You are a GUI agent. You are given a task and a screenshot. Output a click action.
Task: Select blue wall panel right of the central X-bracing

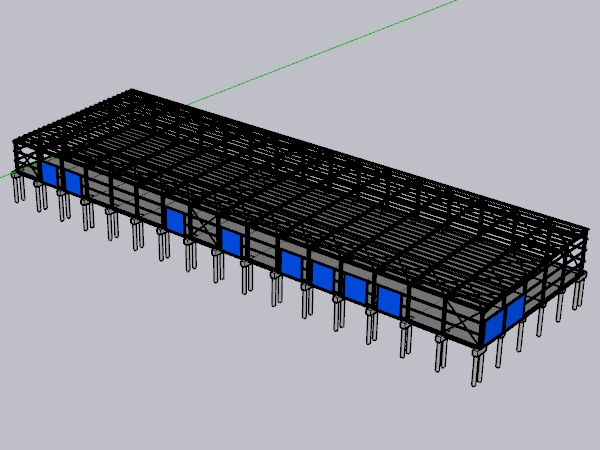(x=231, y=242)
